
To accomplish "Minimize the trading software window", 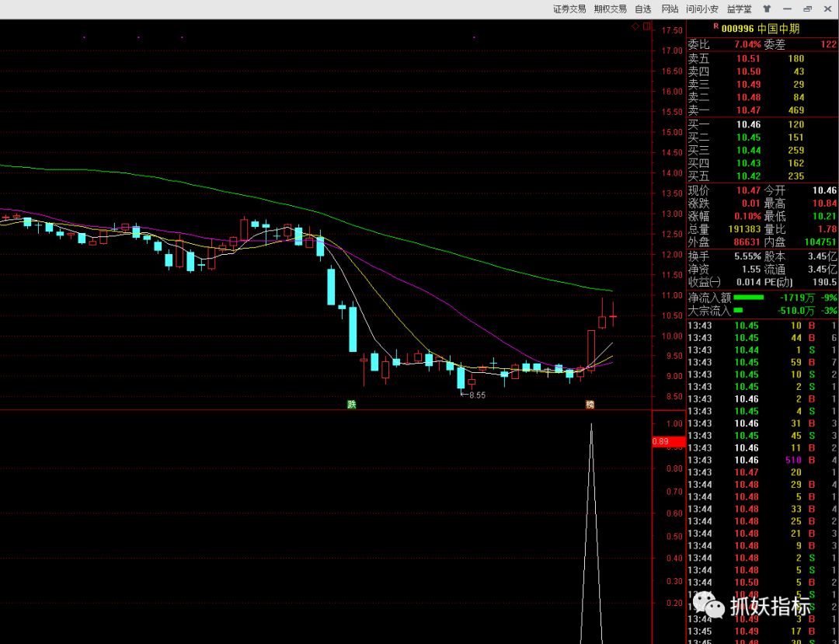I will coord(787,9).
